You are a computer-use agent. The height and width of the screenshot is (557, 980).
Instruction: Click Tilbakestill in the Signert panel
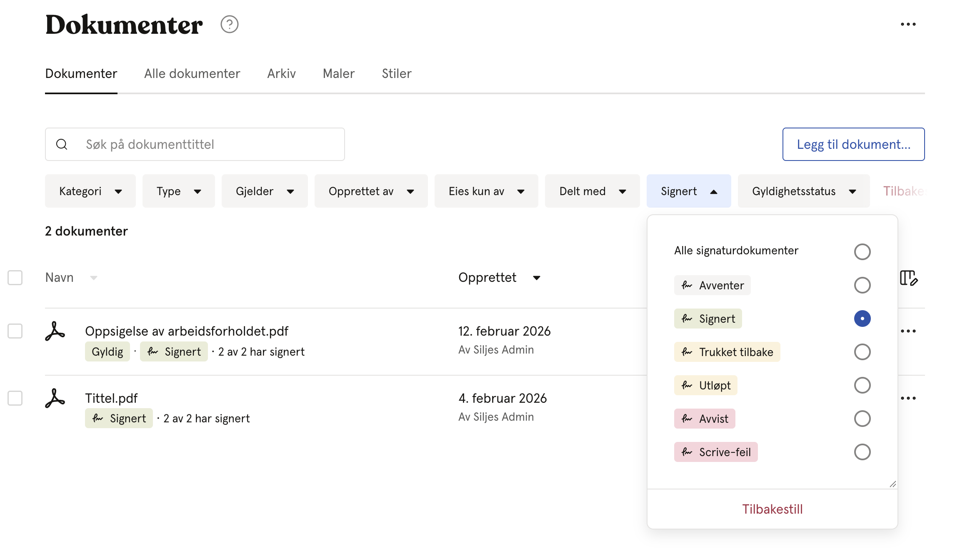772,509
